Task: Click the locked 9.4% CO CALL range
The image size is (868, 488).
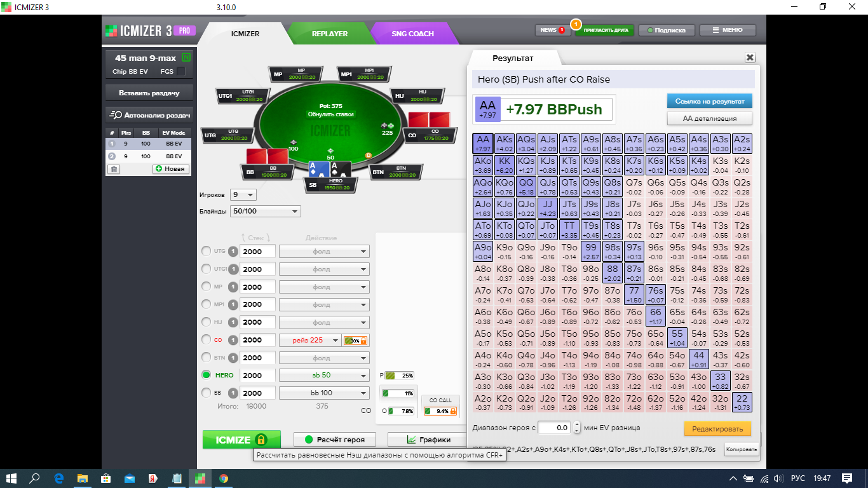Action: coord(440,411)
